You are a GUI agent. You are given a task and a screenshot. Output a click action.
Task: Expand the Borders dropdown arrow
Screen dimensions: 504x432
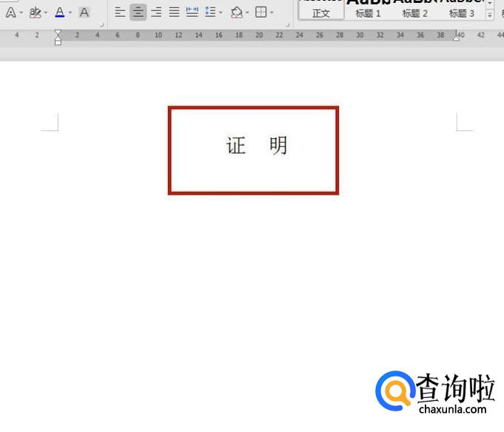point(272,13)
